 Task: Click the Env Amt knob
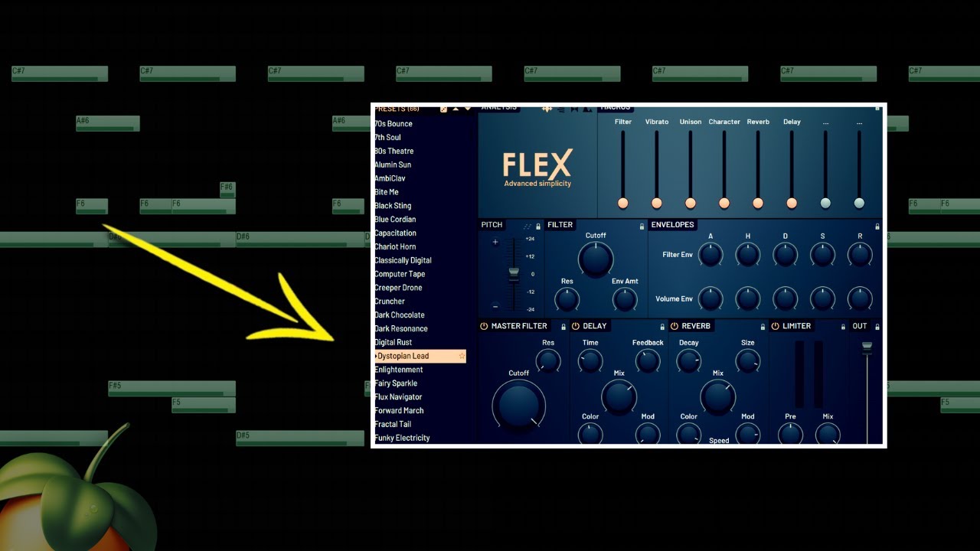625,299
